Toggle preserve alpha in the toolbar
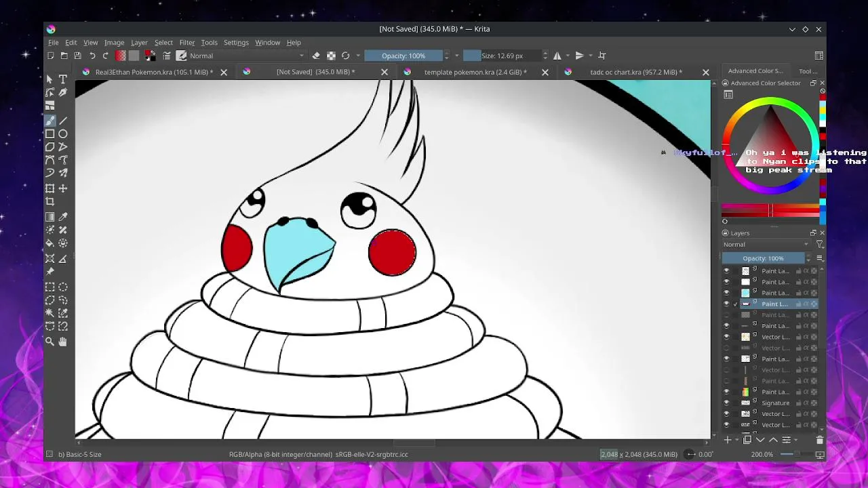 [331, 56]
